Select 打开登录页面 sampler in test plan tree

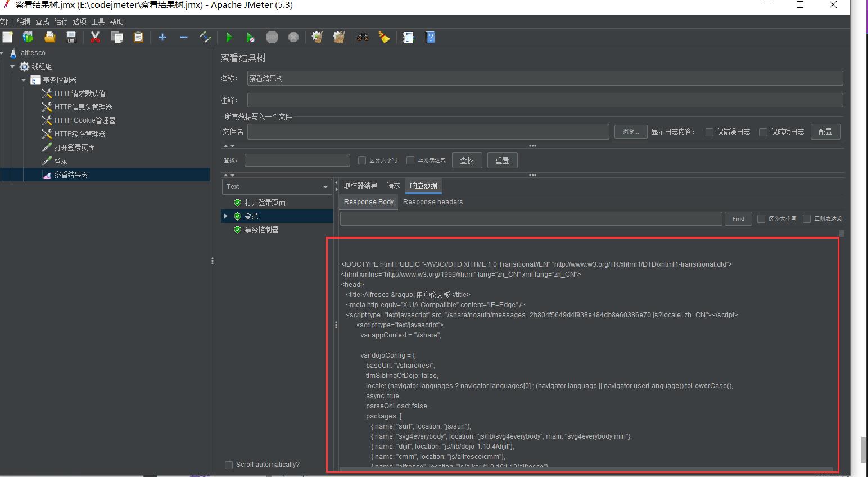click(x=74, y=147)
